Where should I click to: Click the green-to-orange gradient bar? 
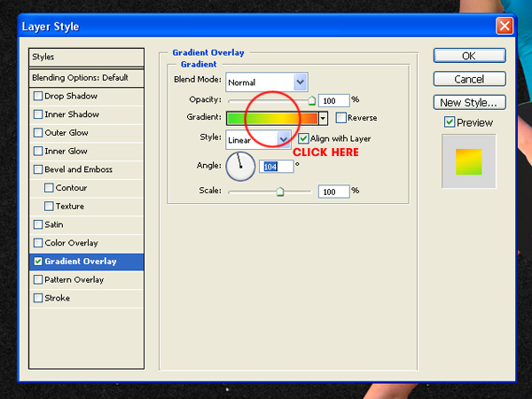[273, 119]
